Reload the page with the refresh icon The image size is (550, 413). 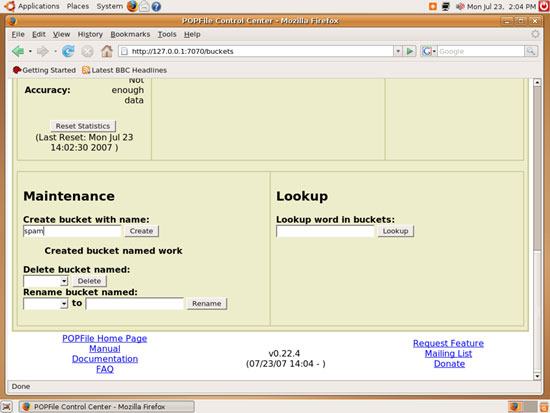point(68,51)
